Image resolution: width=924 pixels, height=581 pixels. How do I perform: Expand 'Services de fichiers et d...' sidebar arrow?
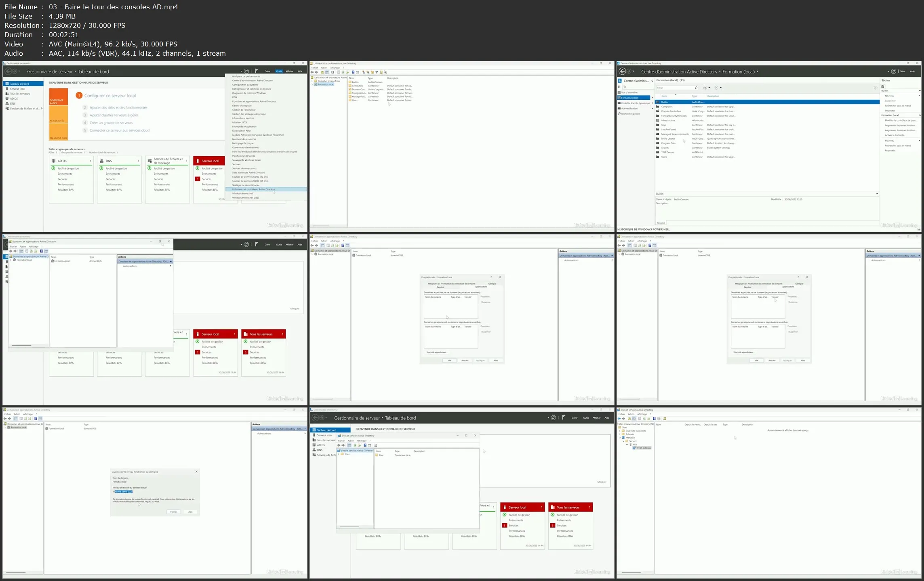pos(42,109)
